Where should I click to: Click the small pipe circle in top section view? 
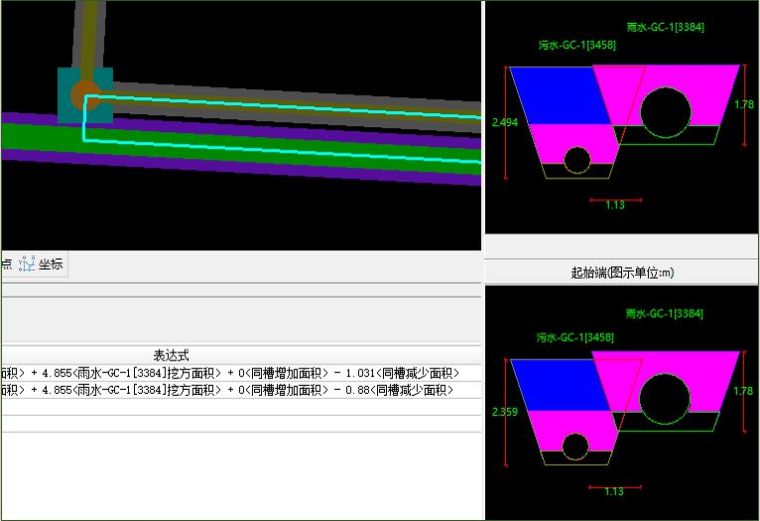[x=577, y=159]
